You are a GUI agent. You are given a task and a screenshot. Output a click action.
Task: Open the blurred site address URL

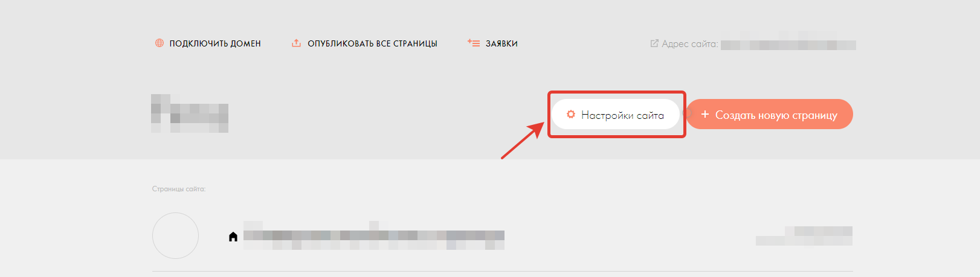pyautogui.click(x=788, y=45)
